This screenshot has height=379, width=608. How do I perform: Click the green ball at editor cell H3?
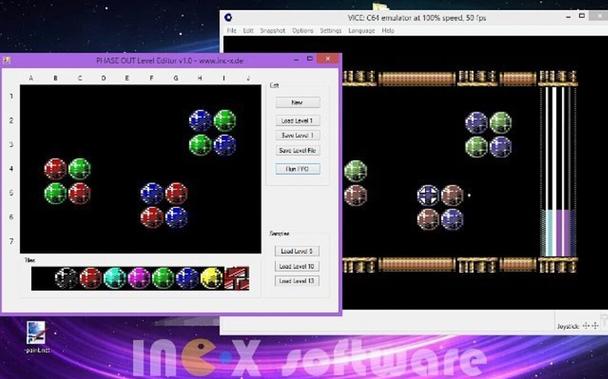tap(200, 145)
